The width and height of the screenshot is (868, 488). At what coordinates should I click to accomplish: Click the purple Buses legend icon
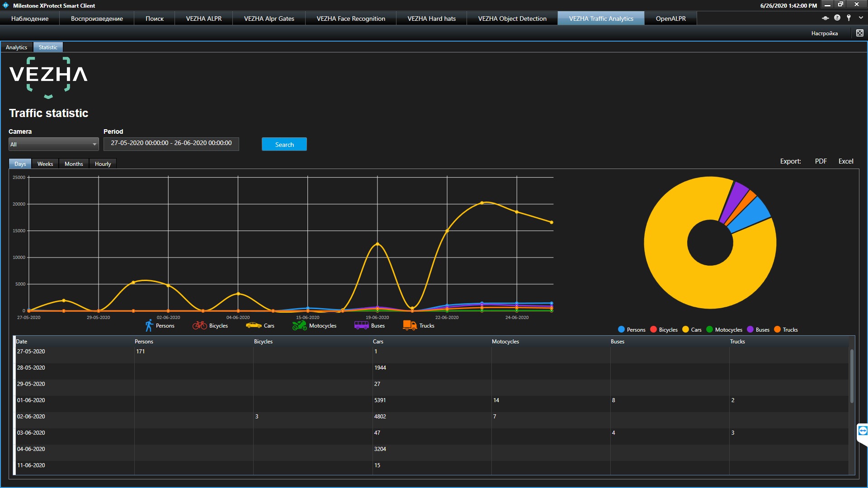click(361, 325)
